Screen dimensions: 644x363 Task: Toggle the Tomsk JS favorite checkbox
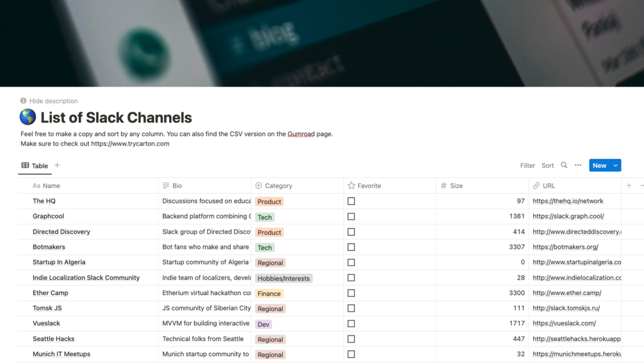(351, 308)
